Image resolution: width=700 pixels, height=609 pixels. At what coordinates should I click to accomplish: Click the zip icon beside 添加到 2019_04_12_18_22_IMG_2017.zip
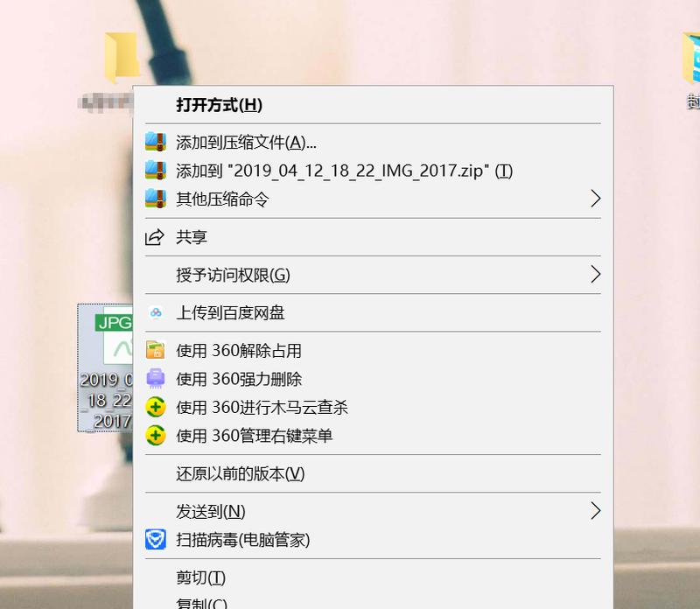point(156,171)
